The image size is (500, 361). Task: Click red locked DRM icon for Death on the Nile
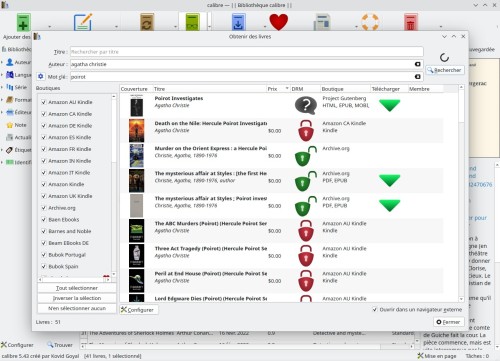(x=306, y=130)
